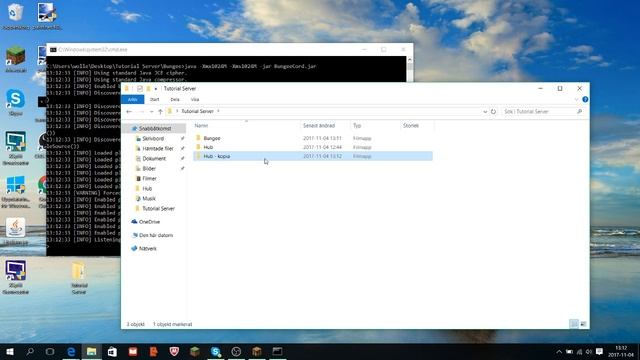Select Skrivbord in navigation pane
The height and width of the screenshot is (360, 640).
(153, 138)
